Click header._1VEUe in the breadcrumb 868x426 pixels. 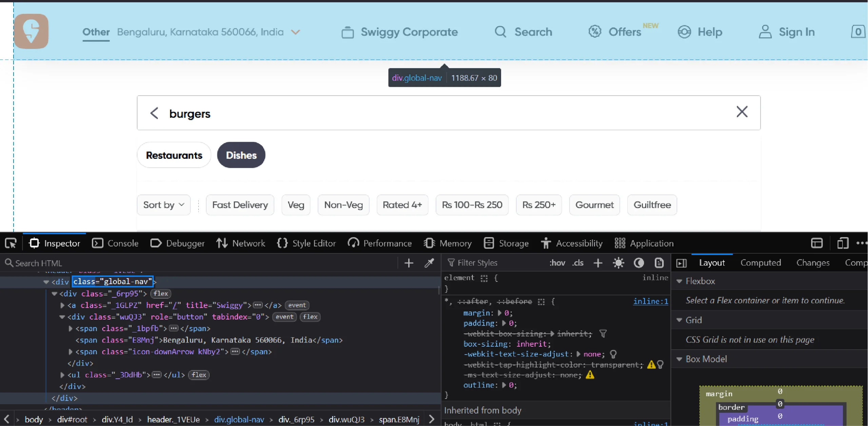(x=173, y=420)
